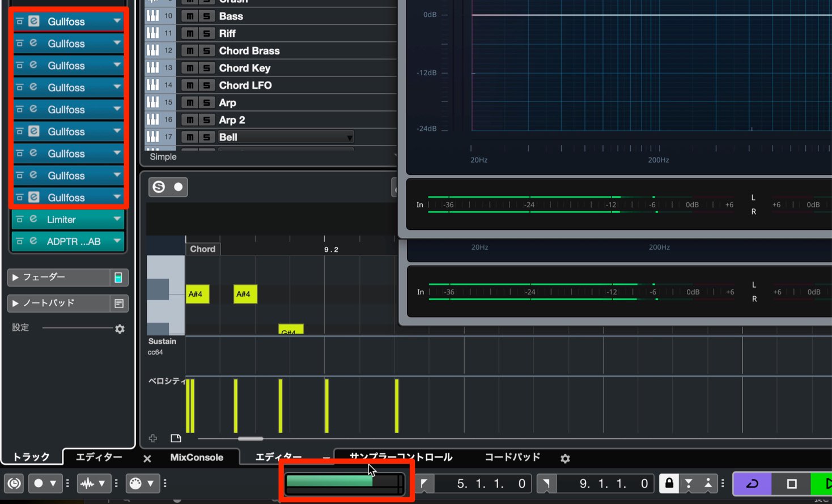832x504 pixels.
Task: Click the Chord part label
Action: pos(202,249)
